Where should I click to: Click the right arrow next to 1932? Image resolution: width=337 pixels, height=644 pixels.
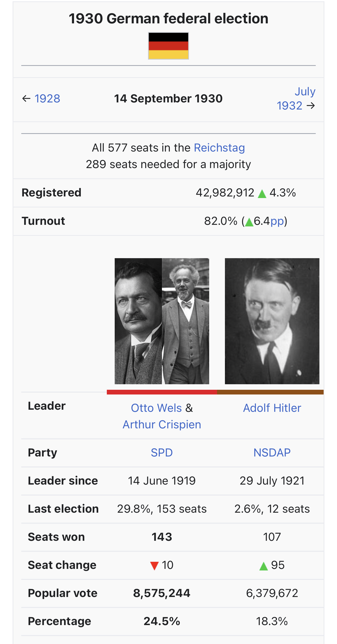pyautogui.click(x=311, y=106)
